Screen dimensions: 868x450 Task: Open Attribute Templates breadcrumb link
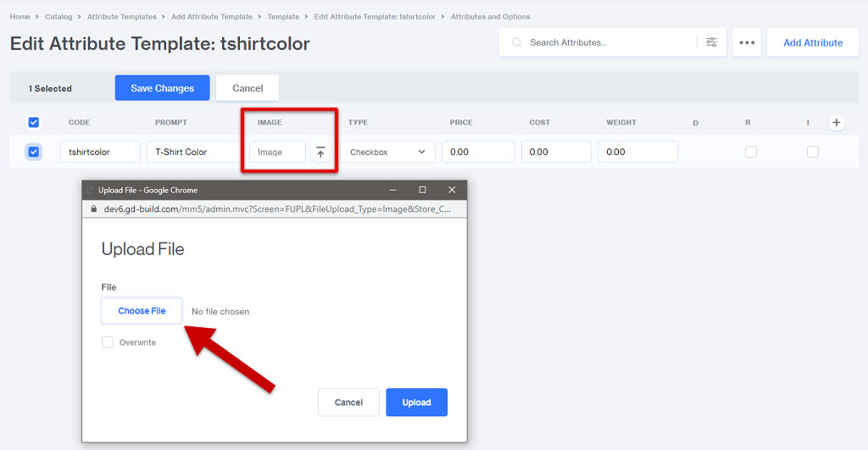[x=121, y=17]
